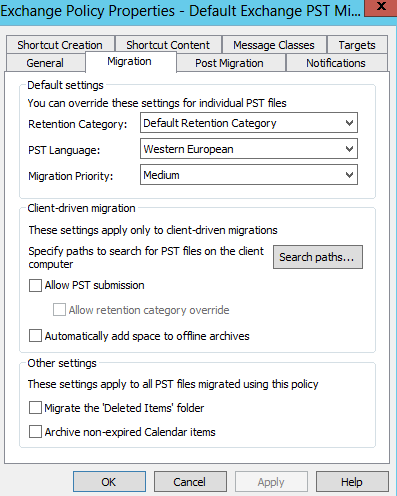Click the 'Migration Priority:' label

tap(71, 176)
